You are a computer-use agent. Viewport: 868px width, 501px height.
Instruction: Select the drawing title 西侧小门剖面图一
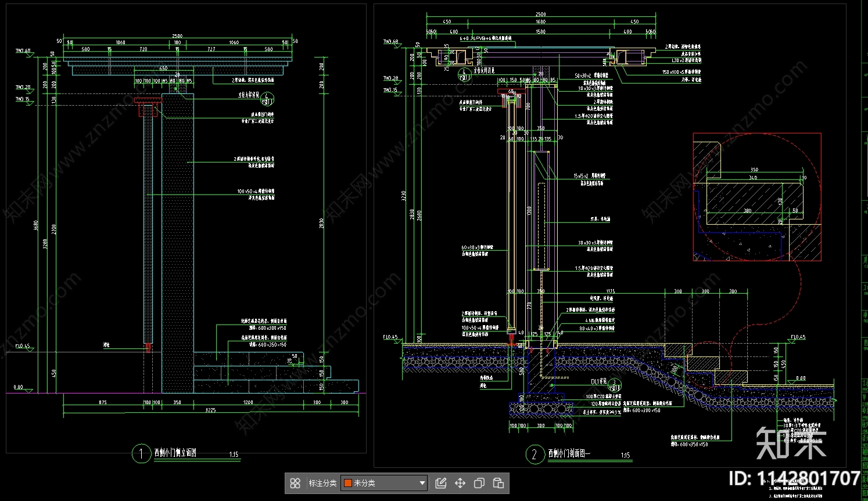(x=569, y=453)
